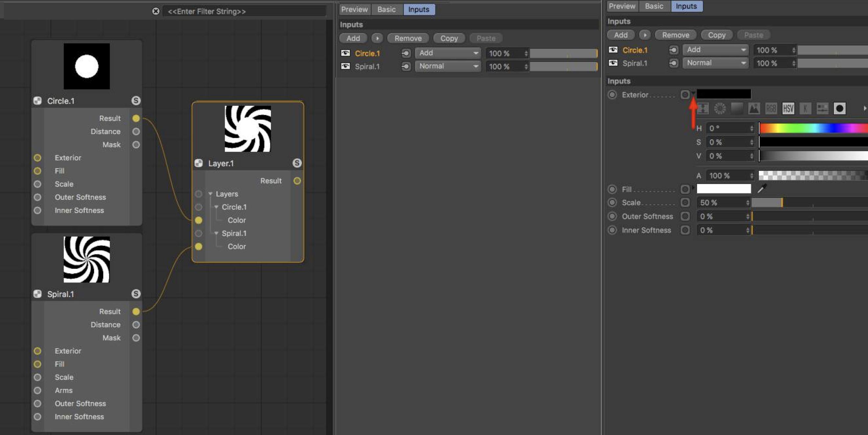Select the color wheel picker icon
Viewport: 868px width, 435px height.
pos(720,108)
